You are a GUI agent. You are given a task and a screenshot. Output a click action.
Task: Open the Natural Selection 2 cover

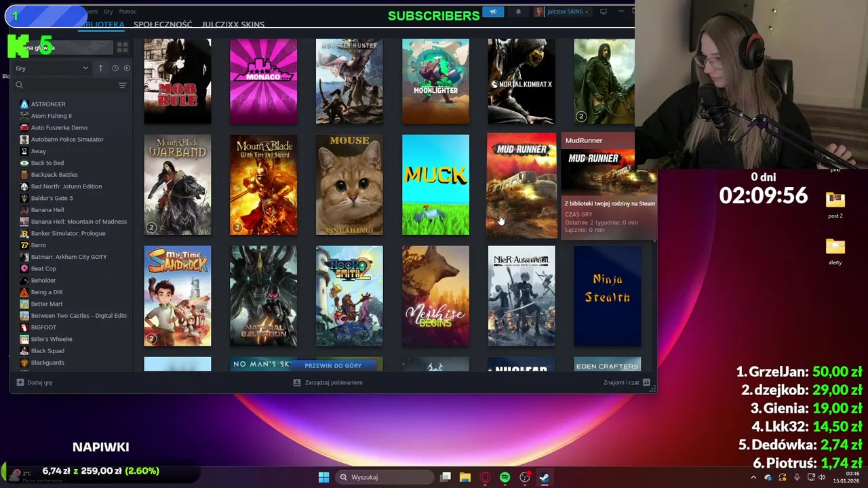[x=263, y=296]
